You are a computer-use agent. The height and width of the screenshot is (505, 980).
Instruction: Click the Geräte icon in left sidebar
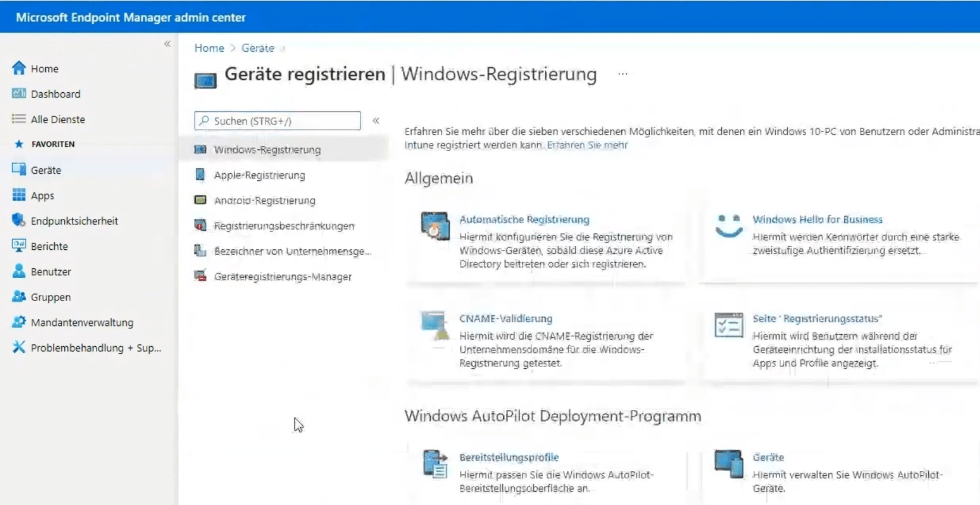point(19,170)
